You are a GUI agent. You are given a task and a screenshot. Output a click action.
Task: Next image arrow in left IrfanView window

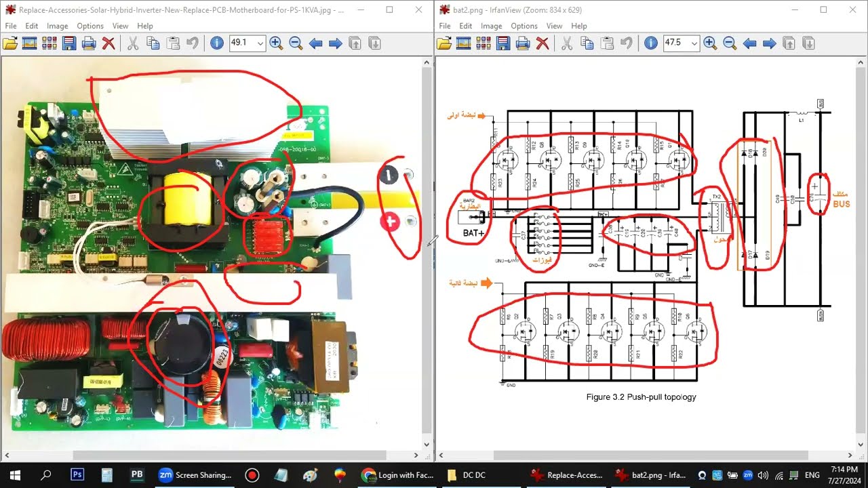tap(335, 43)
